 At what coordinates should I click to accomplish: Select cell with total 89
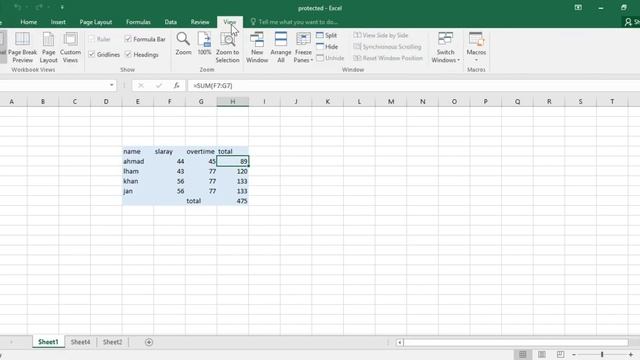tap(233, 161)
